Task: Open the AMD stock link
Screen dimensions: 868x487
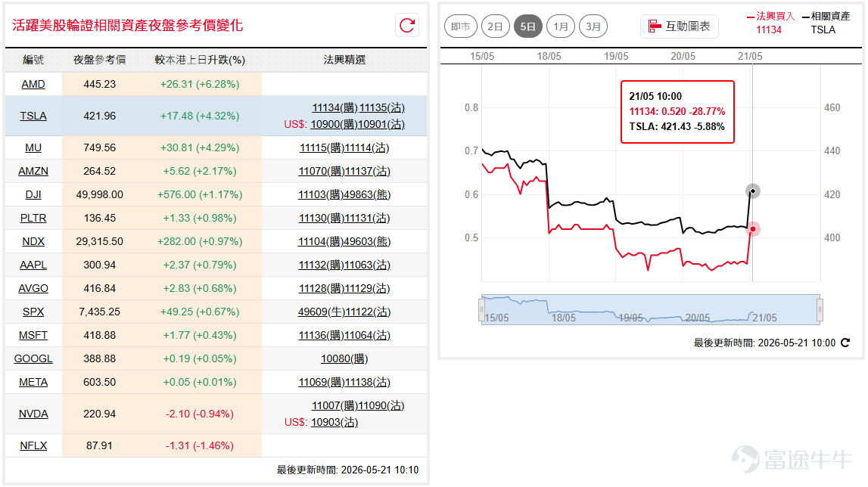Action: 33,84
